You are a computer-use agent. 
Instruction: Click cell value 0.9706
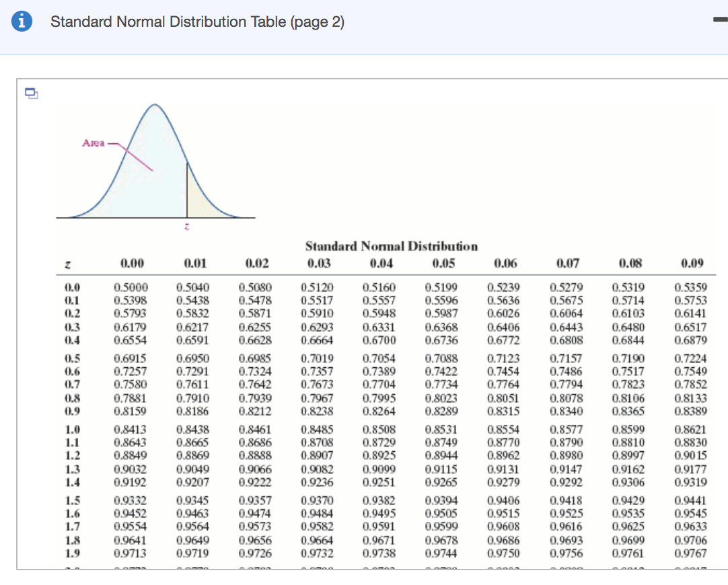[x=691, y=541]
